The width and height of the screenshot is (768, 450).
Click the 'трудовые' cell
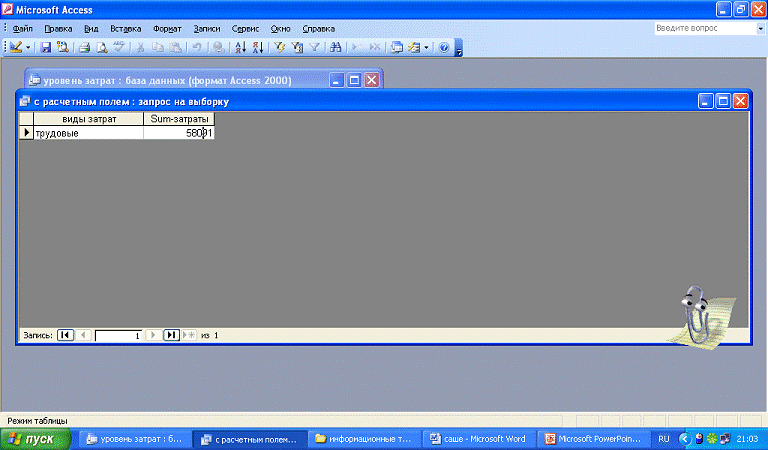click(x=89, y=133)
